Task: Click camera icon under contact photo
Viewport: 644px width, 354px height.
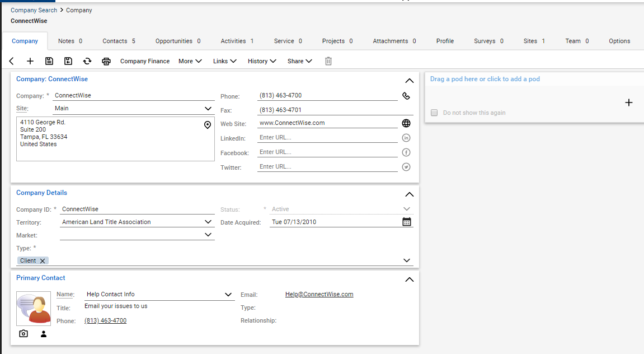Action: click(23, 333)
